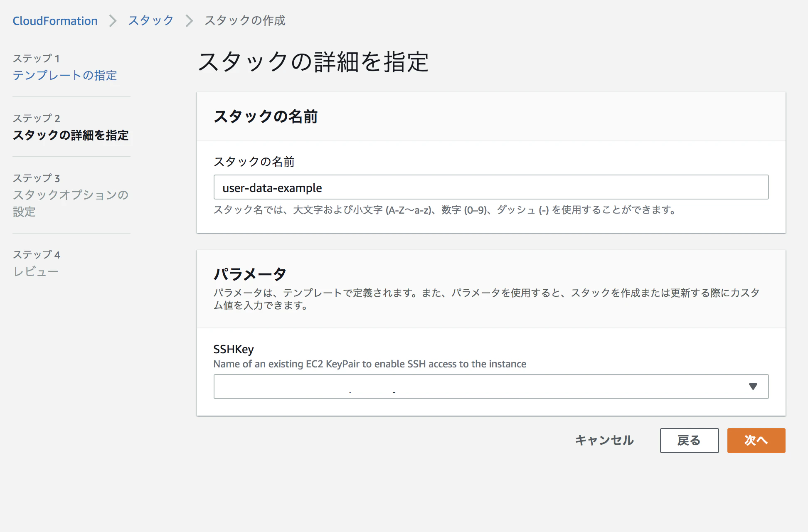Click the SSHKey parameter label

click(234, 349)
